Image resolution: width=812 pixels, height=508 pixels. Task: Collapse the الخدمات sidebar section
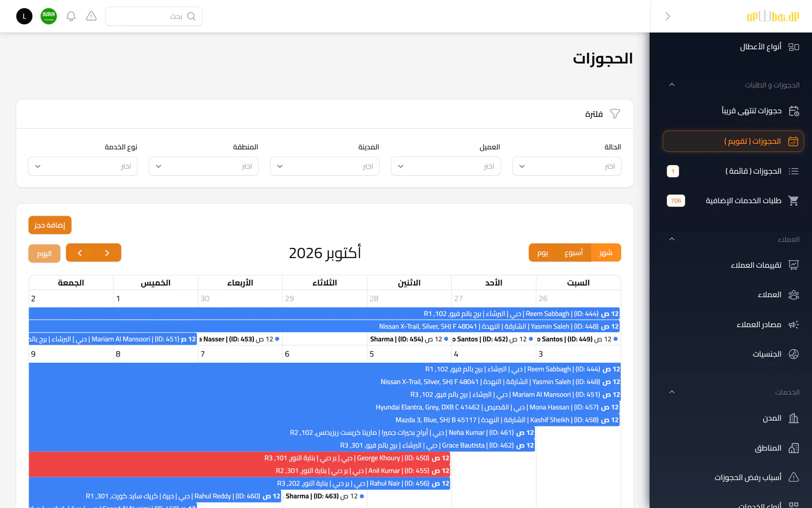[672, 392]
